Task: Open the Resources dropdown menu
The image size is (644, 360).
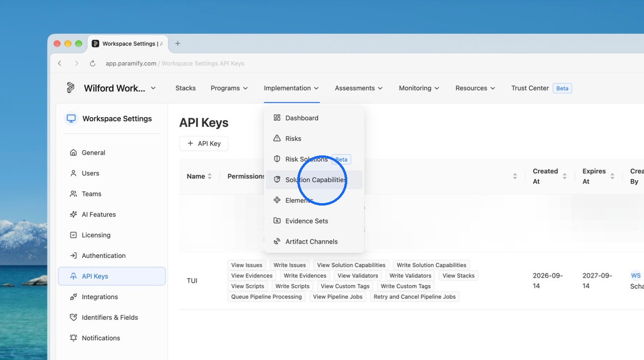Action: click(x=476, y=88)
